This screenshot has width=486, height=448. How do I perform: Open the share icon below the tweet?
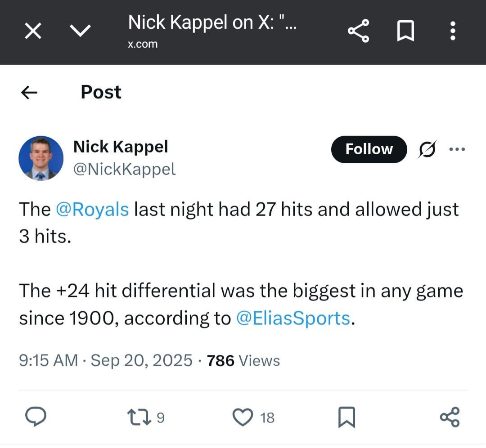[x=450, y=417]
